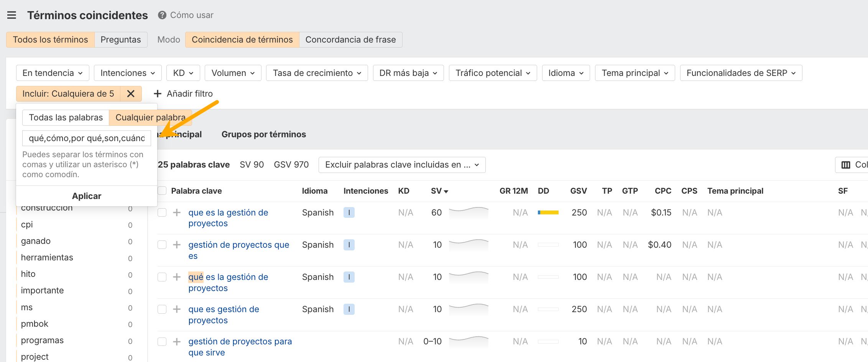Expand the Excluir palabras clave incluidas dropdown
The height and width of the screenshot is (362, 868).
402,165
